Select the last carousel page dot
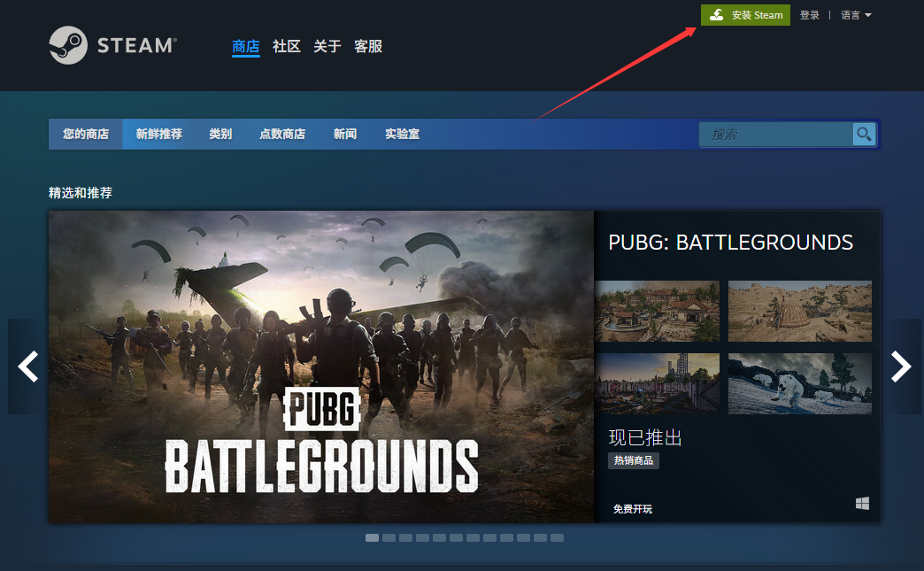This screenshot has height=571, width=924. [x=557, y=538]
